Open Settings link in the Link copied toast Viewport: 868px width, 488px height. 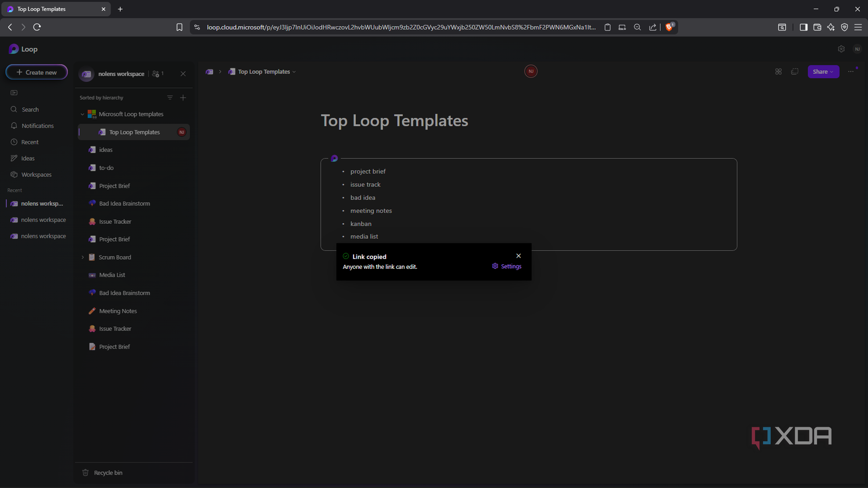pos(507,267)
